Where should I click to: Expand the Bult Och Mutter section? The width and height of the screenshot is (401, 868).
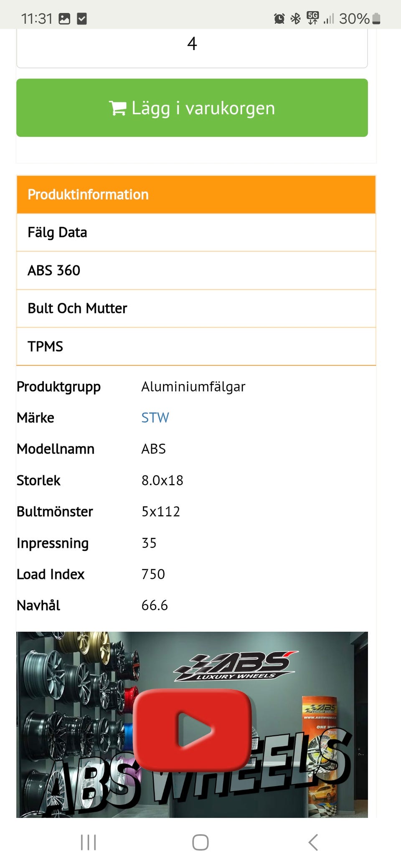click(x=196, y=308)
